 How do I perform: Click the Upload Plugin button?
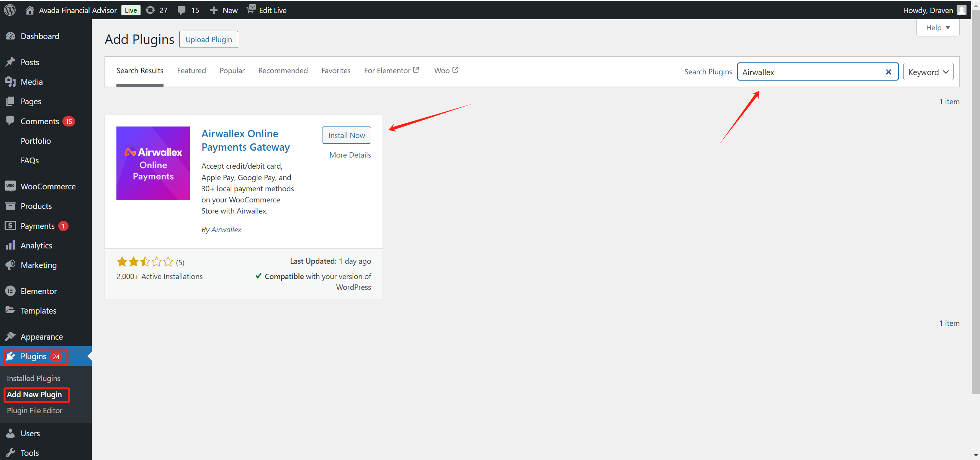(x=208, y=39)
